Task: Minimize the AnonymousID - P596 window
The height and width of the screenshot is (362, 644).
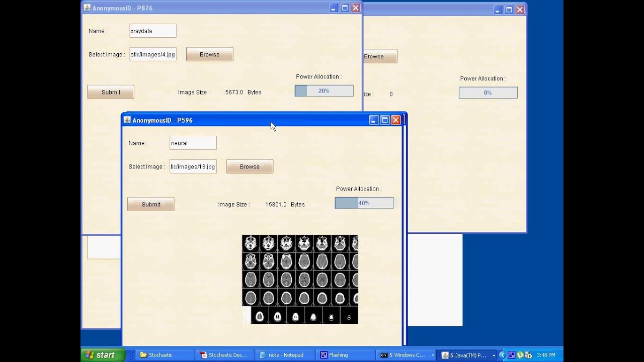Action: 374,120
